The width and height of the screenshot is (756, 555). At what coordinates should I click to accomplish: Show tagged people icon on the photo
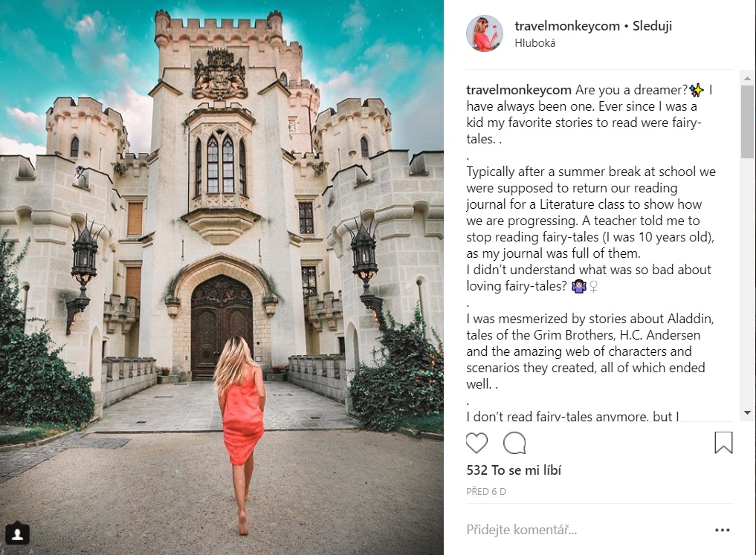point(18,533)
